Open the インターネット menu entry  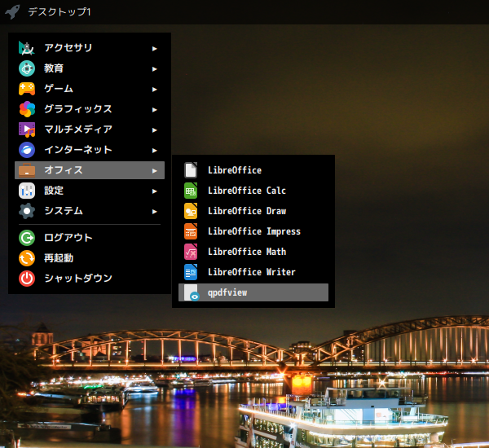[x=90, y=150]
